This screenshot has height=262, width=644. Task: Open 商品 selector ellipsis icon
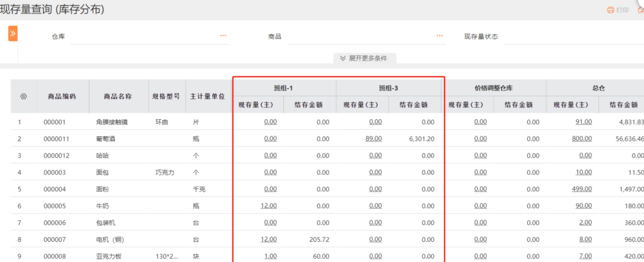pos(439,36)
